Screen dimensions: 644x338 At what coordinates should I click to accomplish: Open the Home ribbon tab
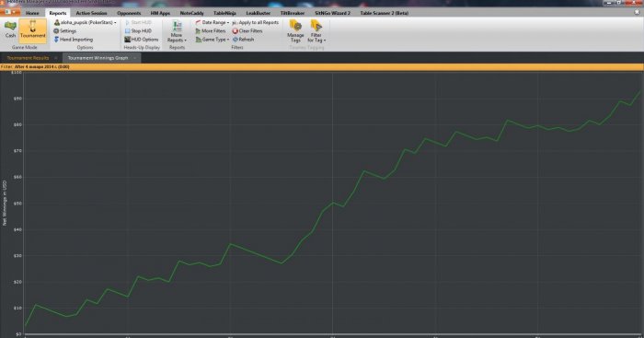[x=32, y=13]
